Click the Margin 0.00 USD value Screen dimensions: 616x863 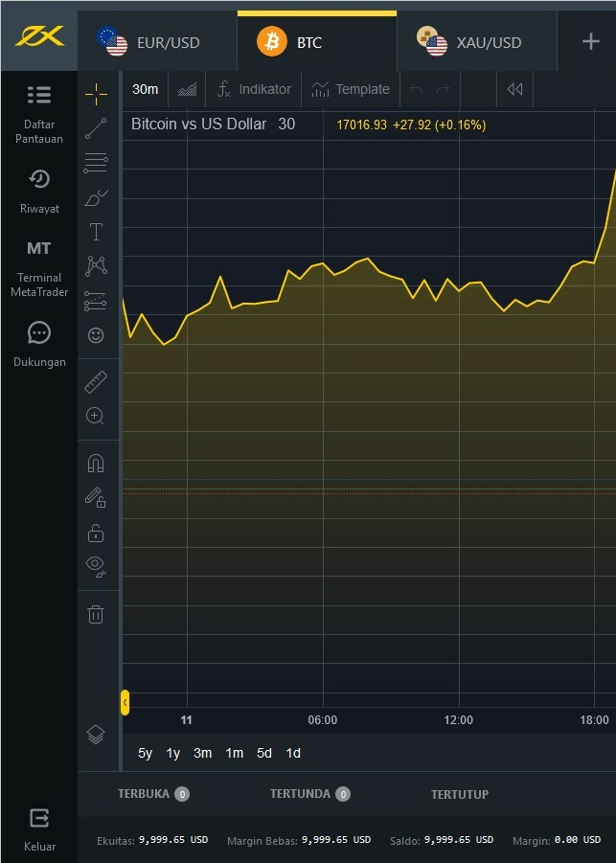(x=578, y=840)
